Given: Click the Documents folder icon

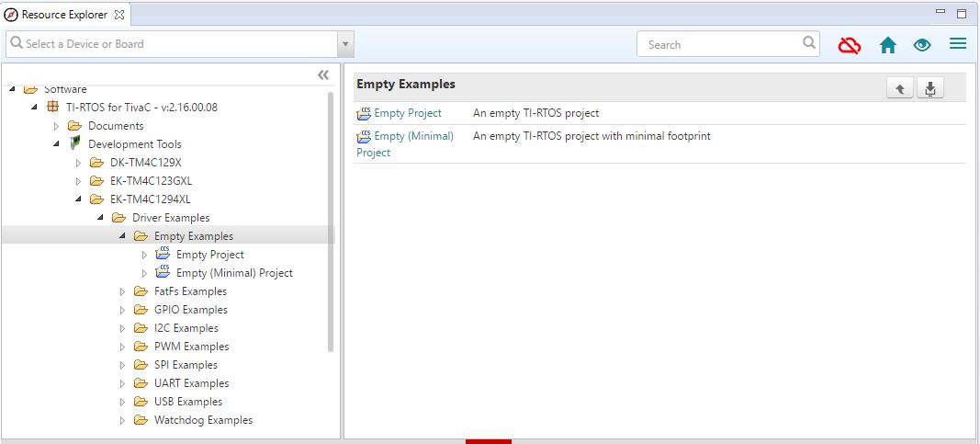Looking at the screenshot, I should click(75, 126).
